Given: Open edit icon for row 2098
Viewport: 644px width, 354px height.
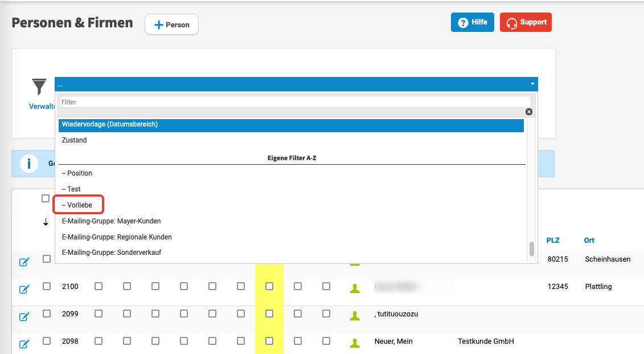Looking at the screenshot, I should 24,344.
